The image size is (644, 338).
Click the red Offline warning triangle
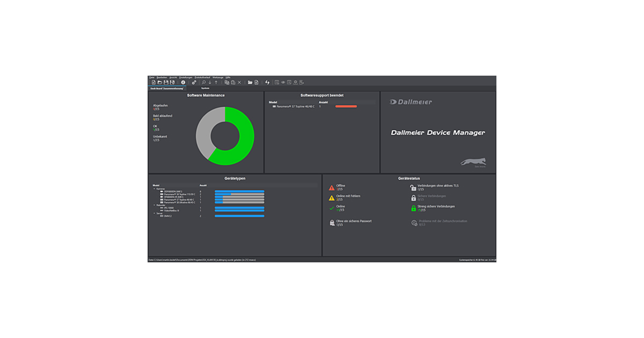click(x=332, y=187)
